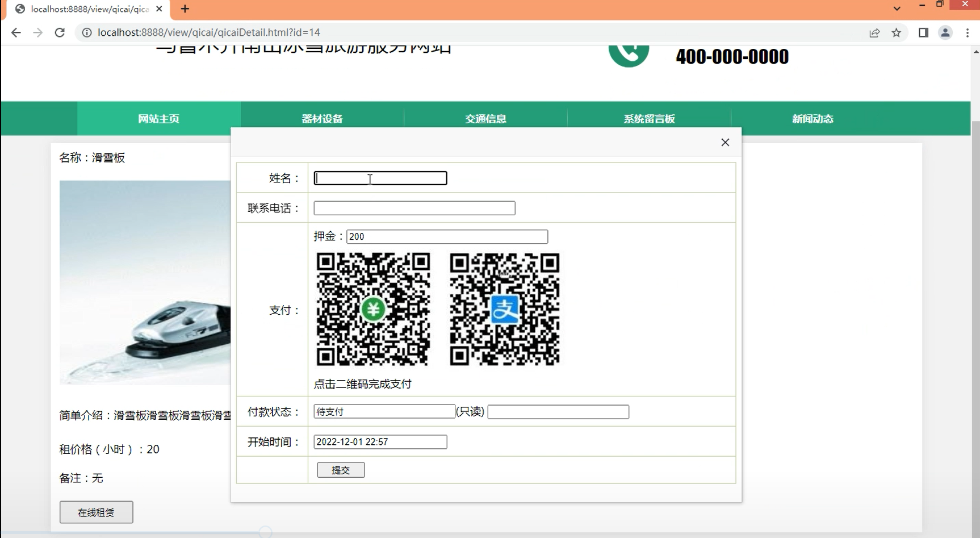Click the 400-000-0000 phone number
The image size is (980, 538).
[732, 57]
